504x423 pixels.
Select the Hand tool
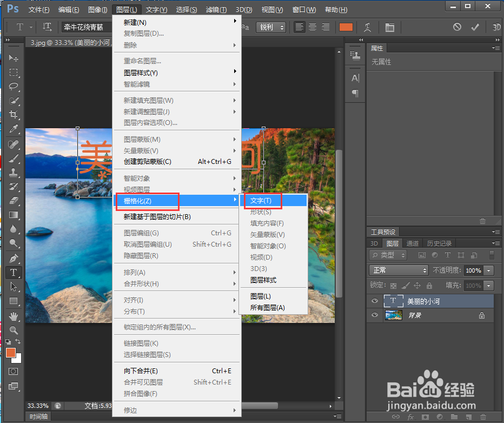click(x=14, y=316)
